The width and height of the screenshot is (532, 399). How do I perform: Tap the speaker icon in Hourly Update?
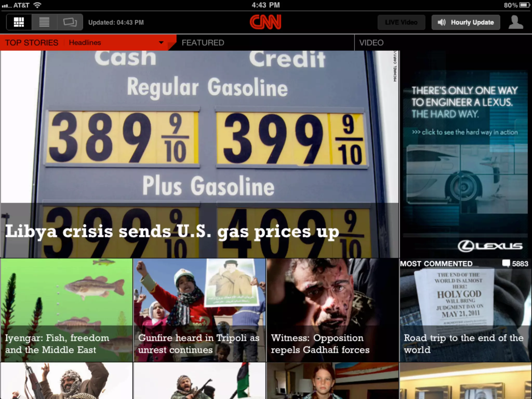coord(441,22)
